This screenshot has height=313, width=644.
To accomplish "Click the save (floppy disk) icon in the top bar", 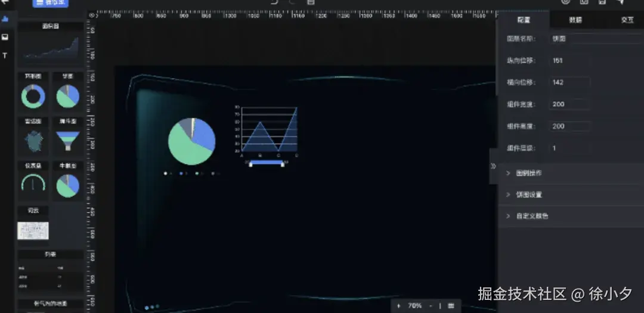I will click(602, 2).
